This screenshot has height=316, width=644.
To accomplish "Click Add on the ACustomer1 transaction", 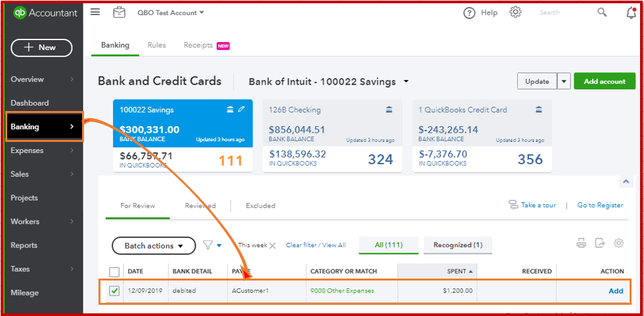I will click(x=616, y=291).
